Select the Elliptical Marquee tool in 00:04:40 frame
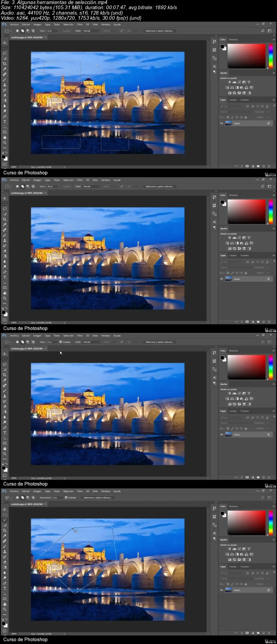 tap(5, 359)
